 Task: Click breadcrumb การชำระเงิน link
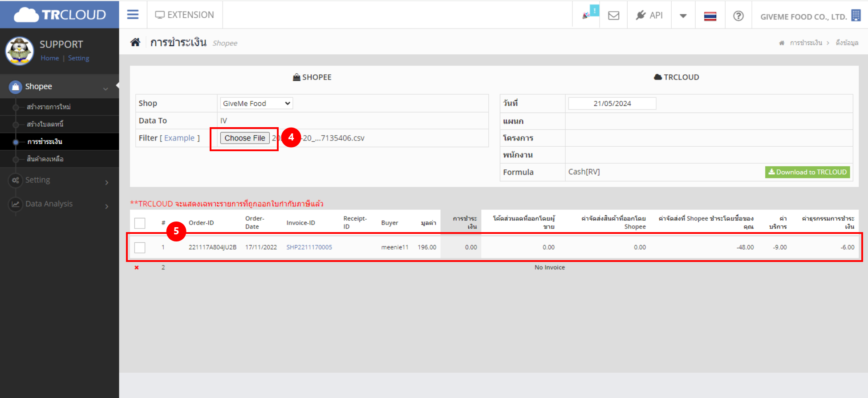coord(806,43)
